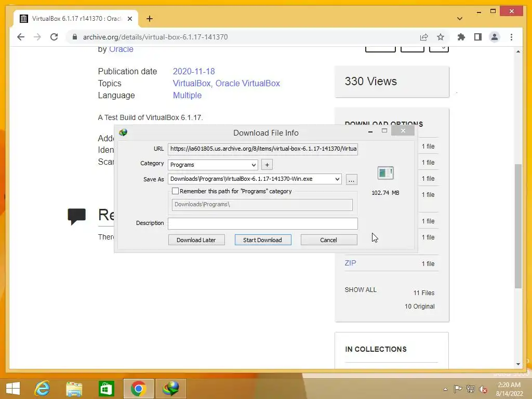Open Action Center flag icon in tray
The height and width of the screenshot is (399, 532).
click(x=458, y=389)
